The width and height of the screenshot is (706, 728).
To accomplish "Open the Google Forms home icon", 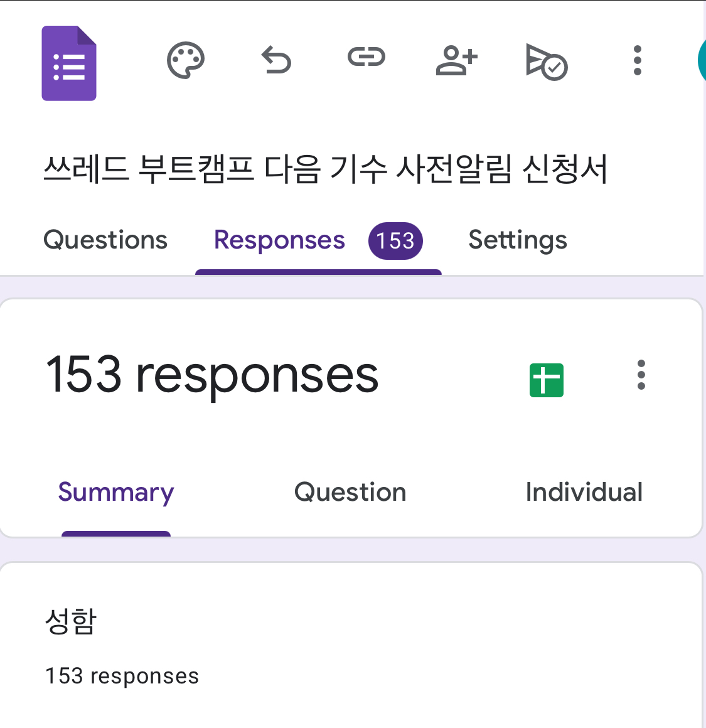I will [69, 63].
